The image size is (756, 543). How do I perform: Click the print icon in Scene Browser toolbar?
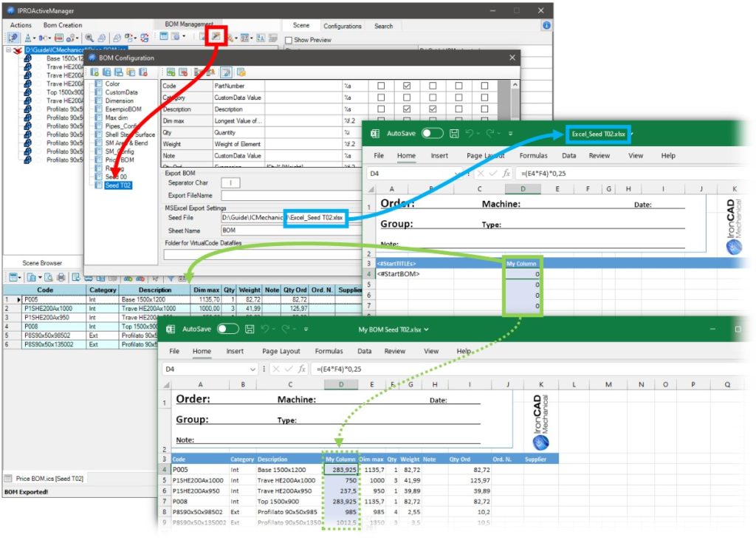click(61, 278)
